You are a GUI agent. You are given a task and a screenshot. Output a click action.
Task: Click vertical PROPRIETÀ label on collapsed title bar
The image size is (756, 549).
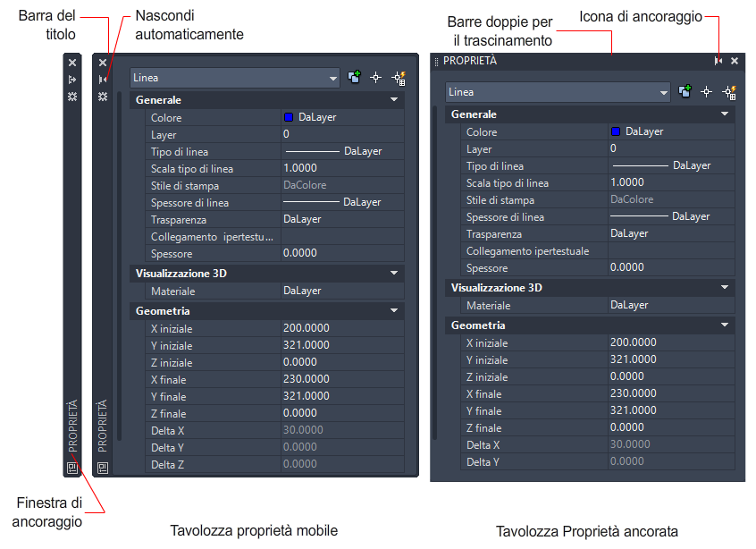(x=72, y=426)
